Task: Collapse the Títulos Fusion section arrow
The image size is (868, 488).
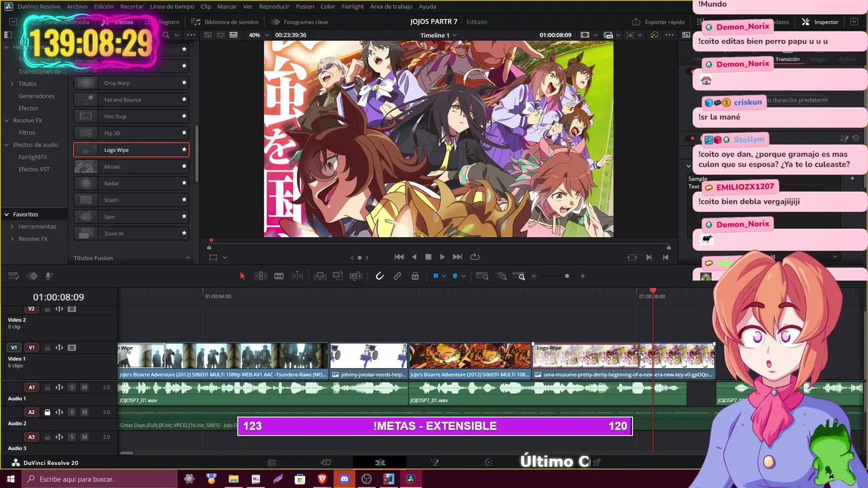Action: [188, 258]
